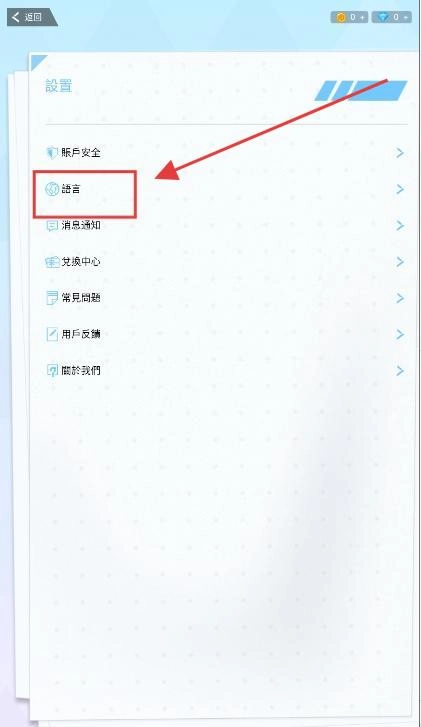
Task: Click the shield icon beside 賬戶安全
Action: tap(51, 153)
